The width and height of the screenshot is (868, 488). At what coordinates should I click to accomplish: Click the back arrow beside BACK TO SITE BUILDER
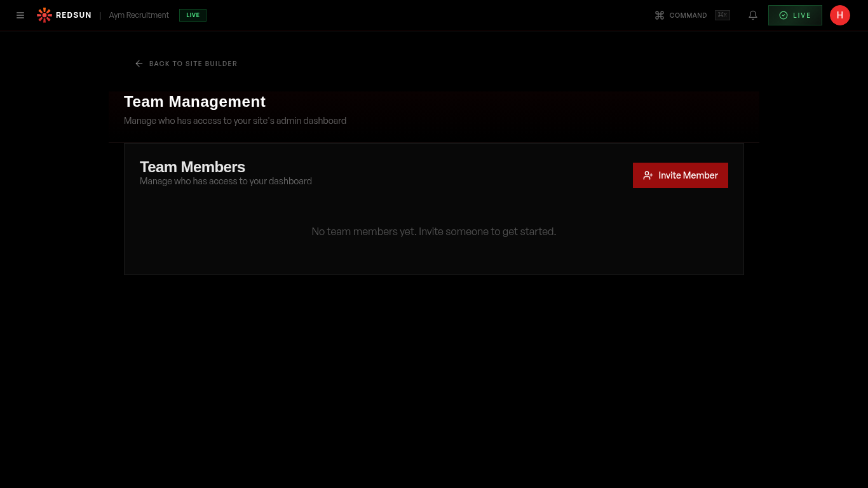click(139, 64)
